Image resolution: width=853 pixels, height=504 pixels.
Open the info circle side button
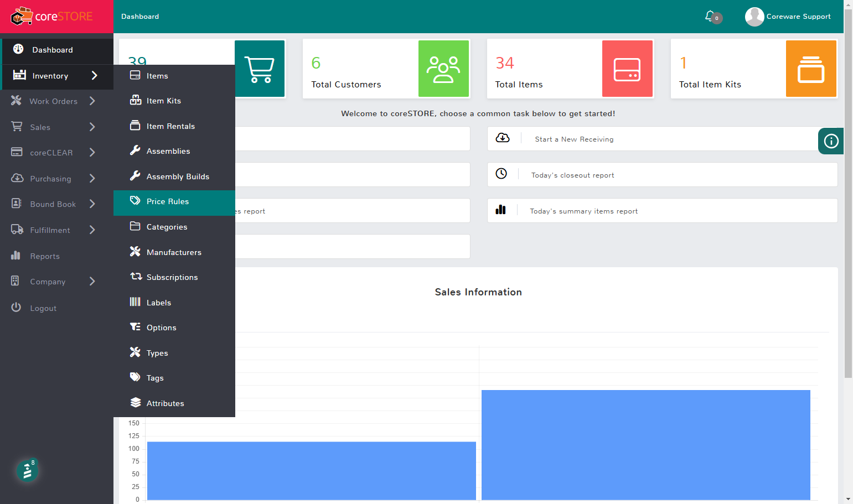coord(831,141)
